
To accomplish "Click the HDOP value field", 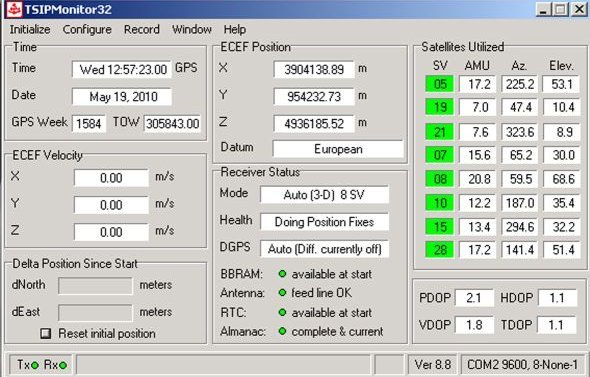I will (557, 298).
